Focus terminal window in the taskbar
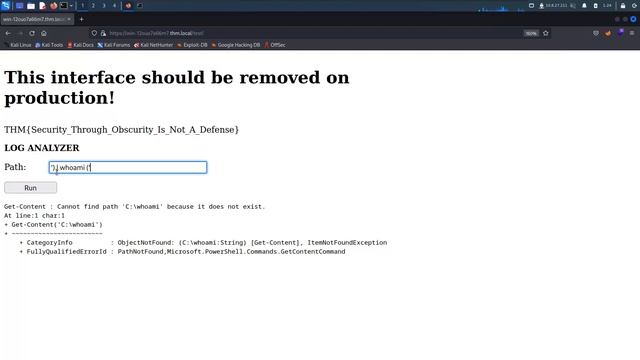 click(140, 6)
